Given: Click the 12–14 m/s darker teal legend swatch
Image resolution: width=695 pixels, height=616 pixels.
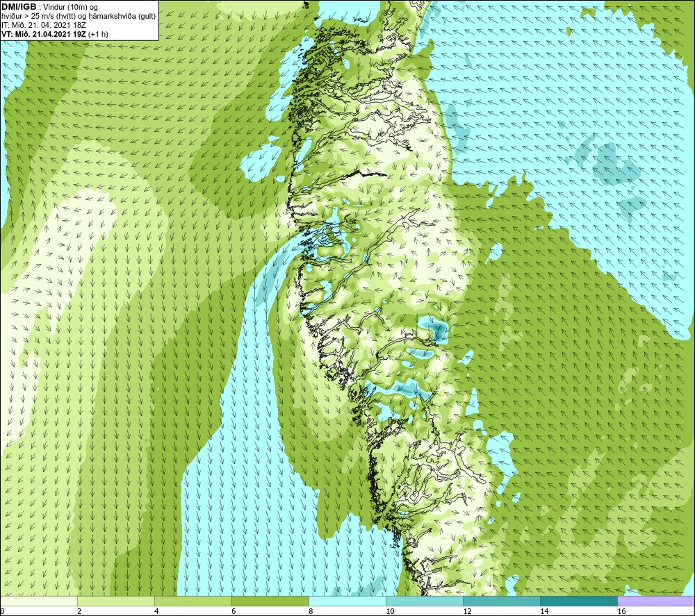Looking at the screenshot, I should 502,601.
